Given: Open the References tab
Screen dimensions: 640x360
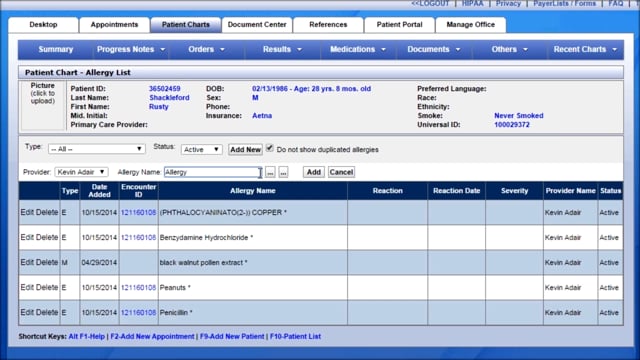Looking at the screenshot, I should [328, 24].
